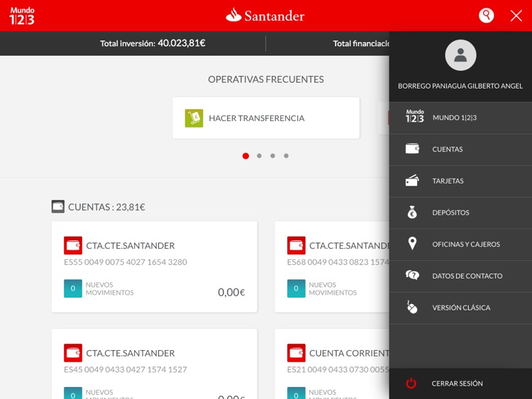Click red wallet icon of ES68 account
The width and height of the screenshot is (532, 399).
(x=297, y=245)
